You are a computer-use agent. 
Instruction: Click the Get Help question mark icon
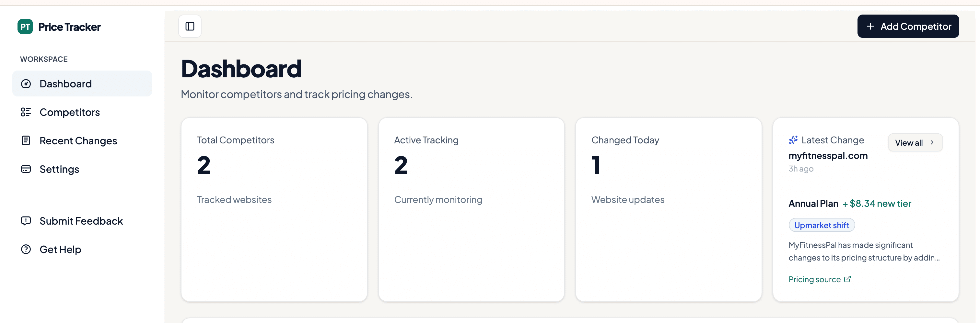coord(26,249)
